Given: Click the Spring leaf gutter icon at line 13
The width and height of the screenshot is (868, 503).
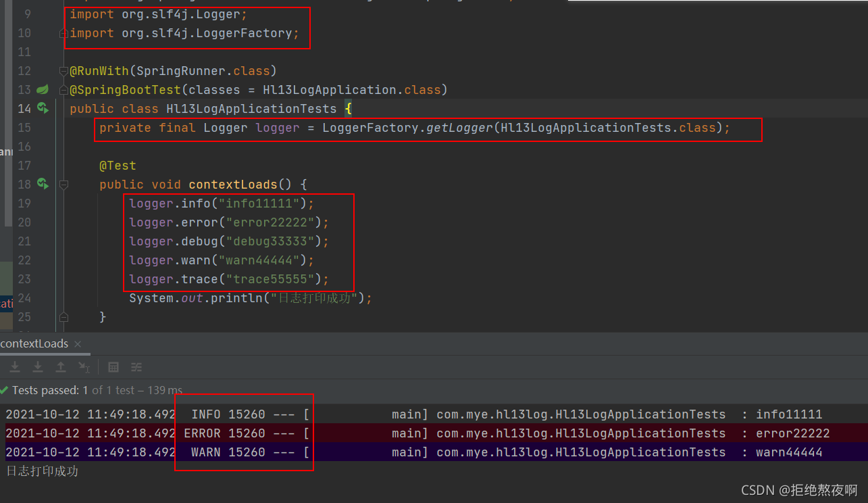Looking at the screenshot, I should 42,89.
